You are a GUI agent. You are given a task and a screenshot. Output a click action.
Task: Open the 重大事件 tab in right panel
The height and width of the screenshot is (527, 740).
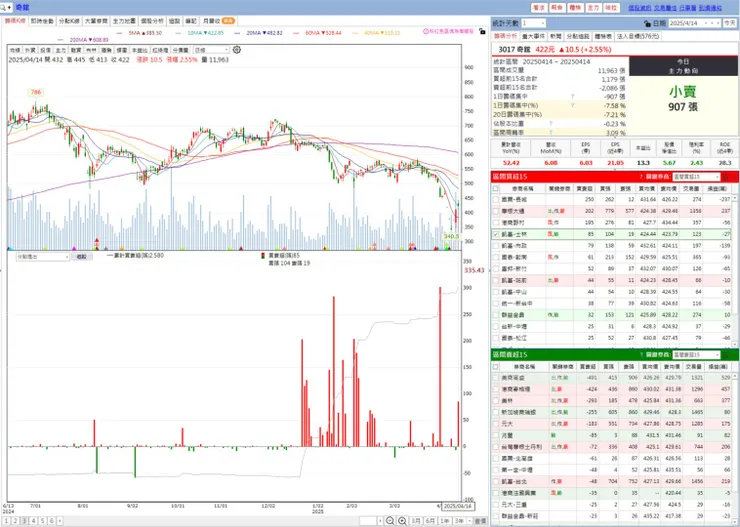click(533, 36)
